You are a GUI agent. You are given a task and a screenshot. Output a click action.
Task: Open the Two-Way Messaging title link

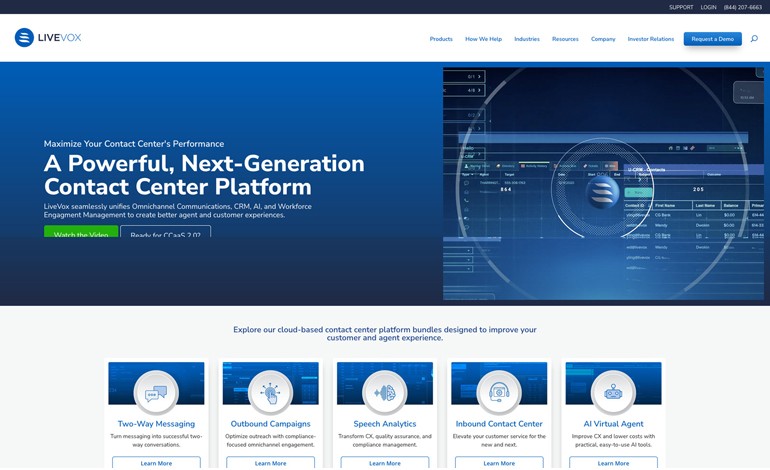(156, 424)
